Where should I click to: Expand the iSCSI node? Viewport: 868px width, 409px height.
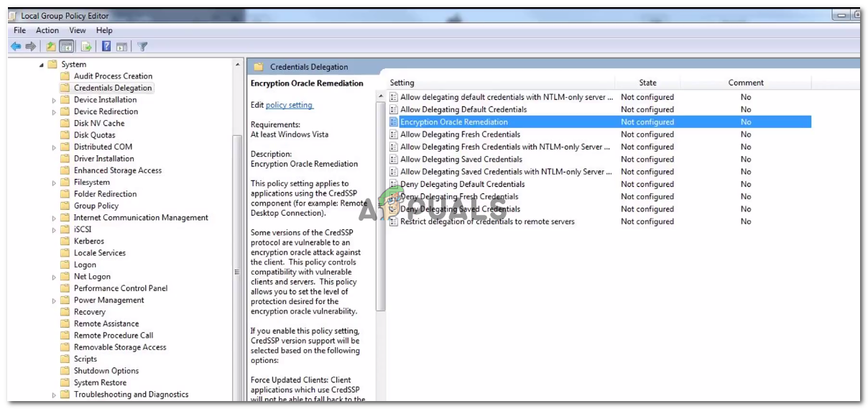pos(54,230)
